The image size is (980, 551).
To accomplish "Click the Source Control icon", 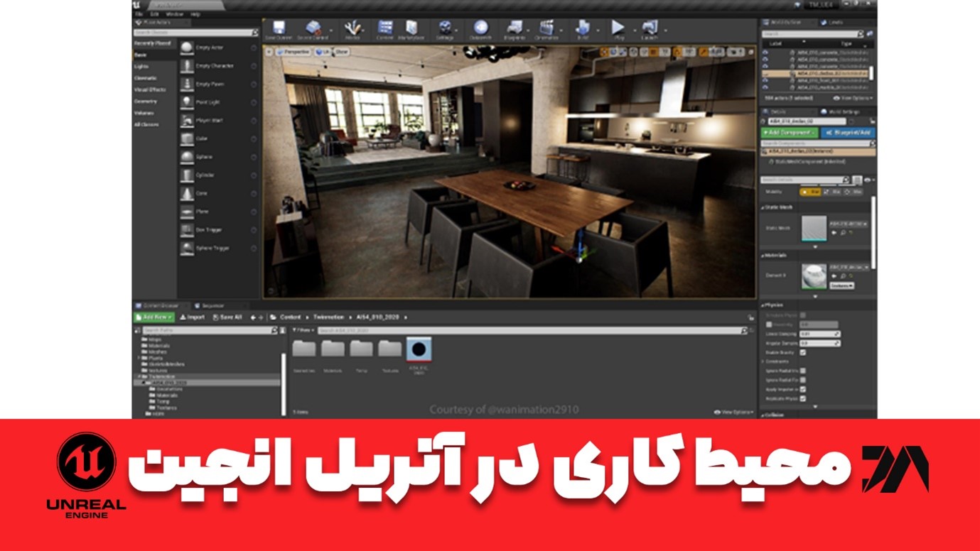I will [313, 28].
